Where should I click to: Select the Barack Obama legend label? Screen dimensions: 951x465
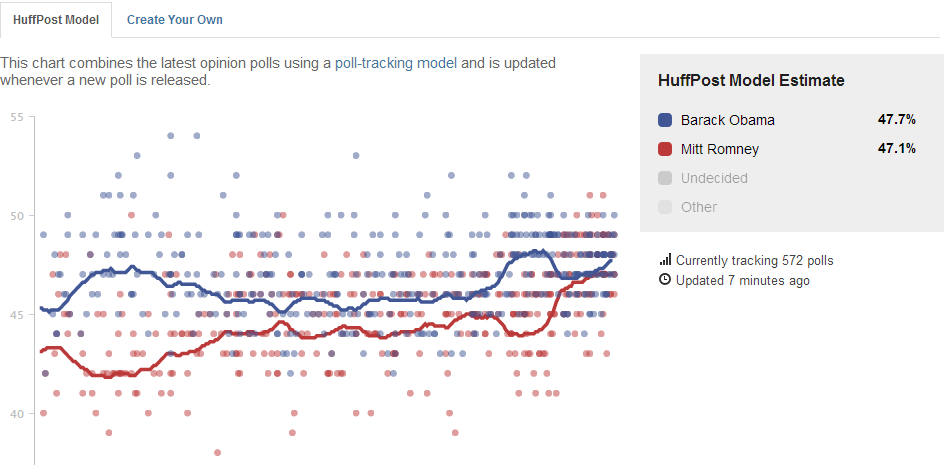[728, 120]
